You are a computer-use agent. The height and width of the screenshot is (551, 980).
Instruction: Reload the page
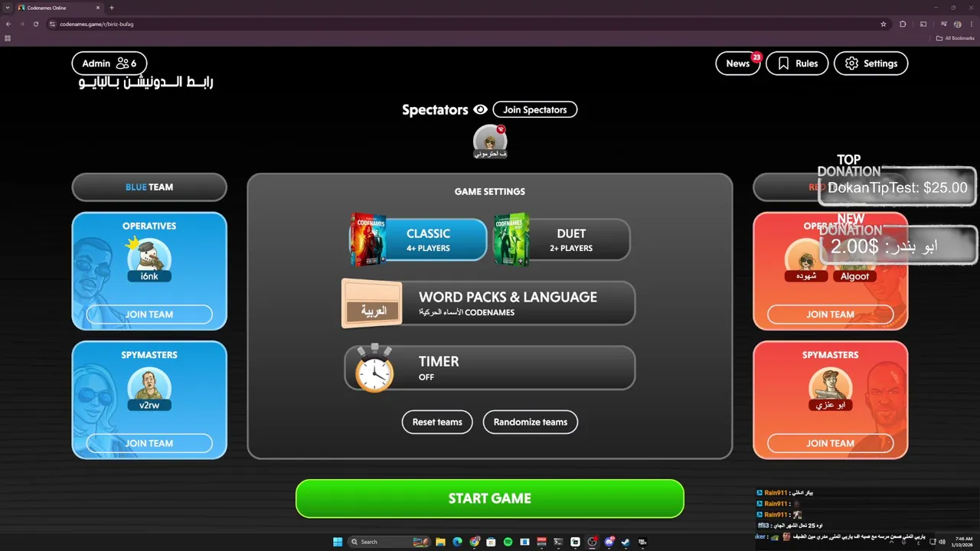point(35,24)
